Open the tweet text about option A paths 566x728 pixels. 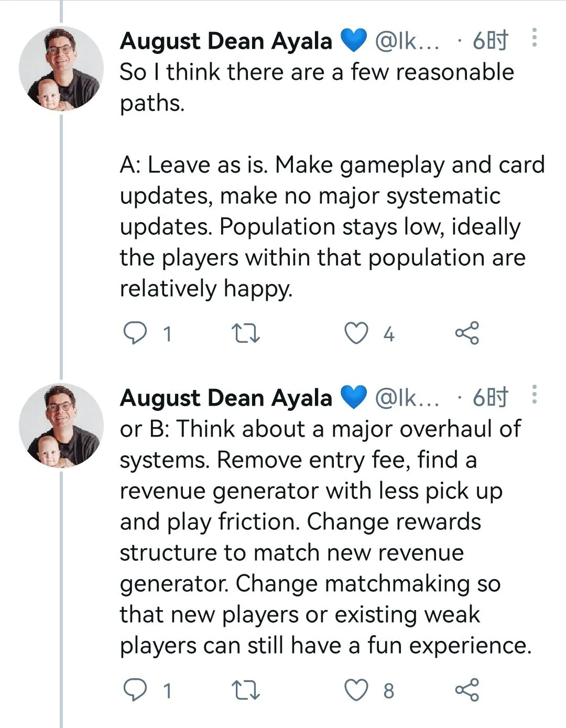click(332, 180)
